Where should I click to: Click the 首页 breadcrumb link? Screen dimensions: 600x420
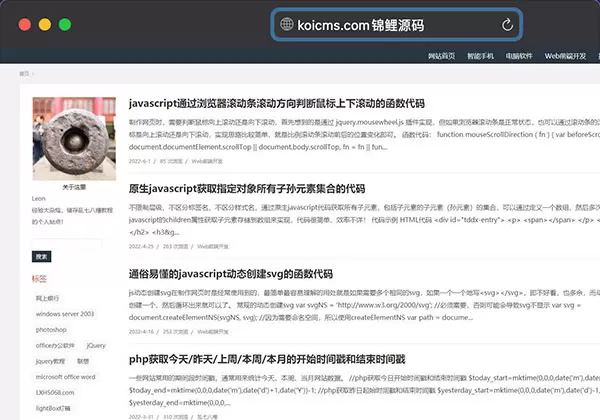(24, 74)
